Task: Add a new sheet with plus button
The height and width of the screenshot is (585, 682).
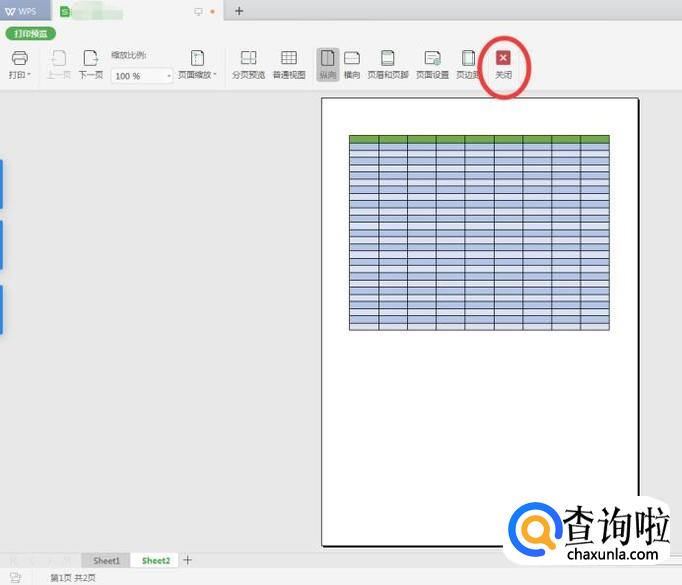Action: click(x=187, y=560)
